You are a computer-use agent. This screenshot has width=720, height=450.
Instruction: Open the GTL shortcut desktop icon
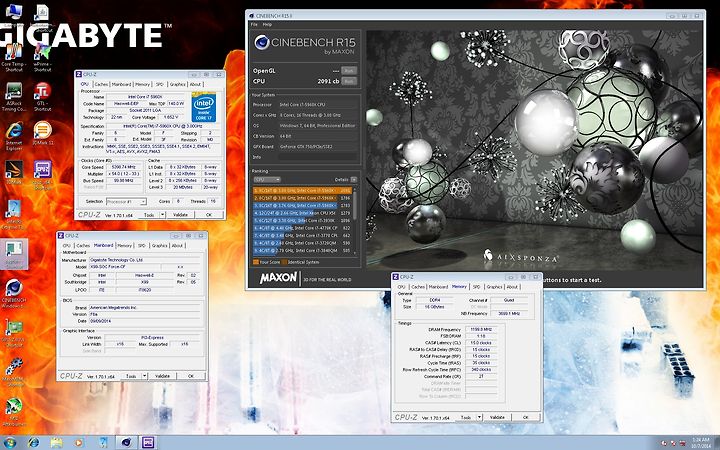42,97
